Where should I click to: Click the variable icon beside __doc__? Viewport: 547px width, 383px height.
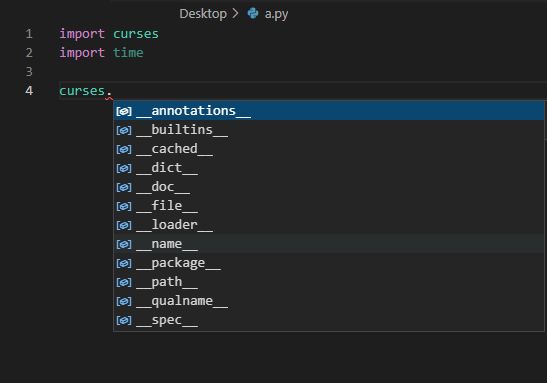pyautogui.click(x=124, y=187)
